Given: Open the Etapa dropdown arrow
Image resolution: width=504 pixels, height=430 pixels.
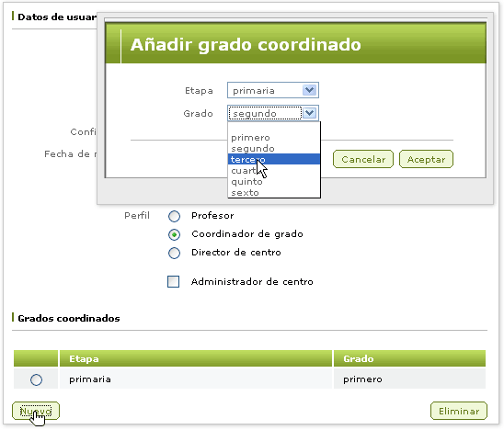Looking at the screenshot, I should tap(310, 90).
